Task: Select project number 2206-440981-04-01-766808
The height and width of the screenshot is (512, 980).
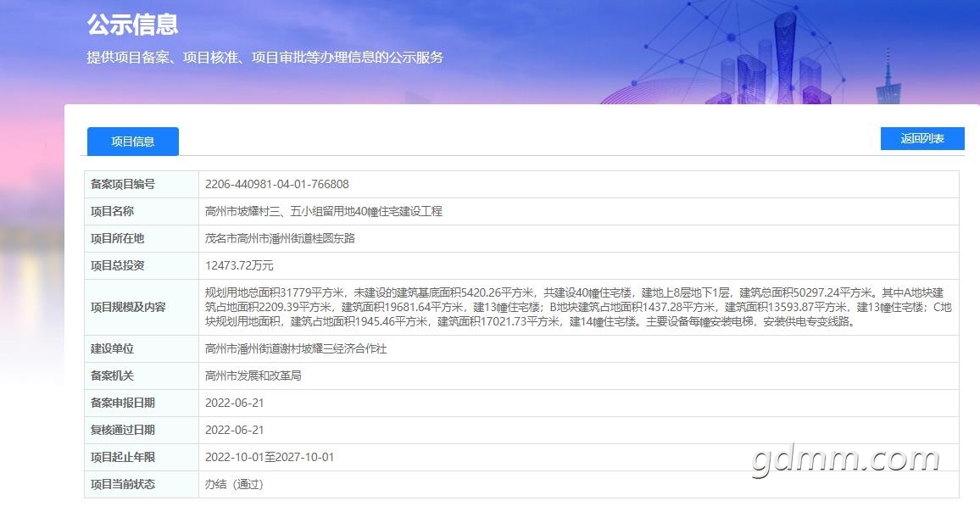Action: pos(277,185)
